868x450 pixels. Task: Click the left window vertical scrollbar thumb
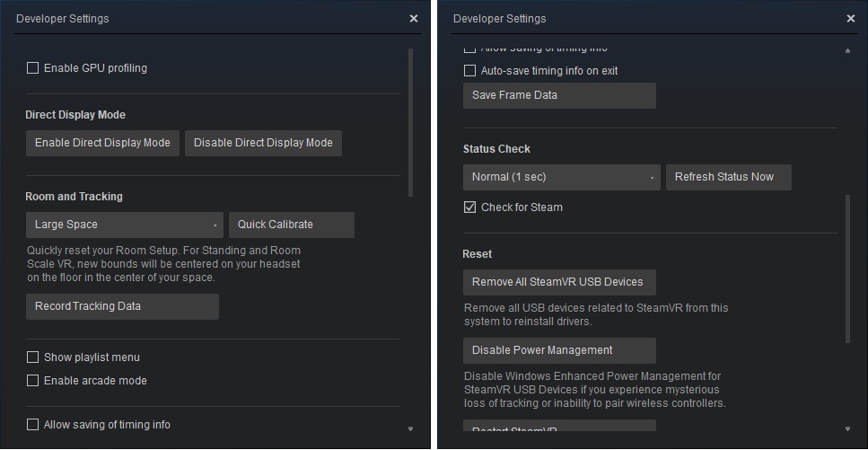[410, 122]
